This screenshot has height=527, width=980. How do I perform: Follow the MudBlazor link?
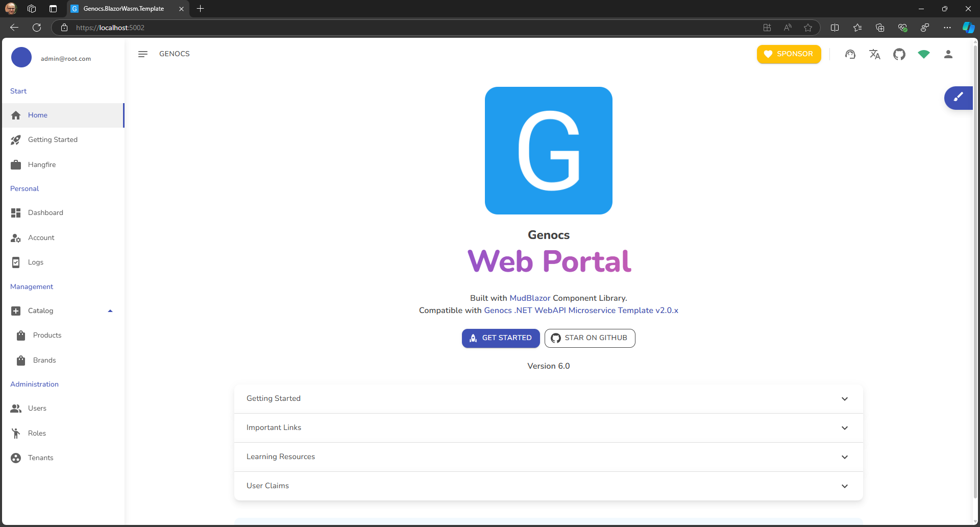coord(530,298)
